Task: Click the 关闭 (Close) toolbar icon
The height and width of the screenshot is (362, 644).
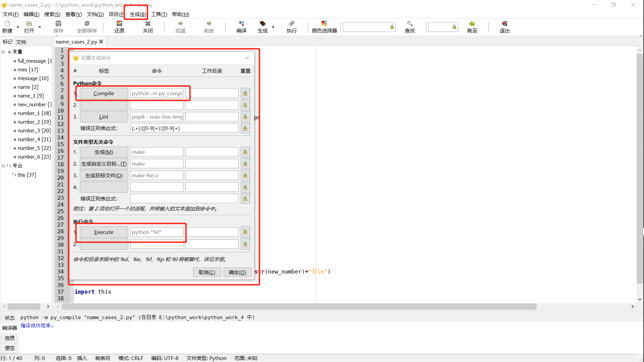Action: pos(148,23)
